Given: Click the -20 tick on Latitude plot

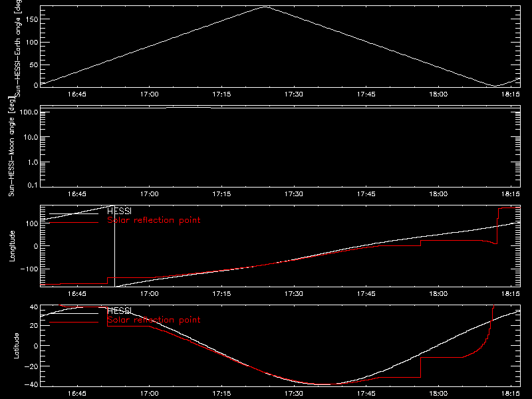Looking at the screenshot, I should (31, 366).
